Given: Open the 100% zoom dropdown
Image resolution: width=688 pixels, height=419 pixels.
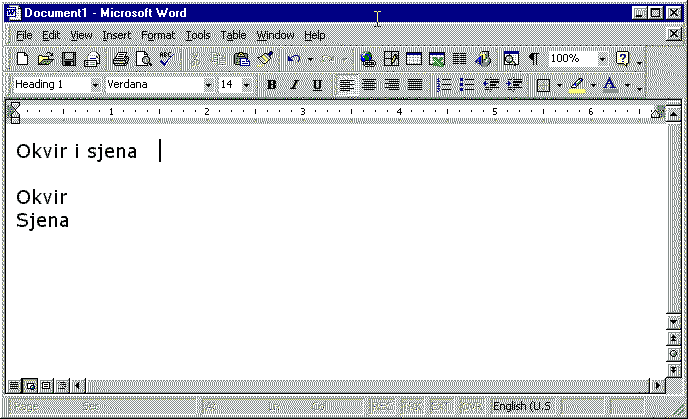Looking at the screenshot, I should [x=602, y=60].
